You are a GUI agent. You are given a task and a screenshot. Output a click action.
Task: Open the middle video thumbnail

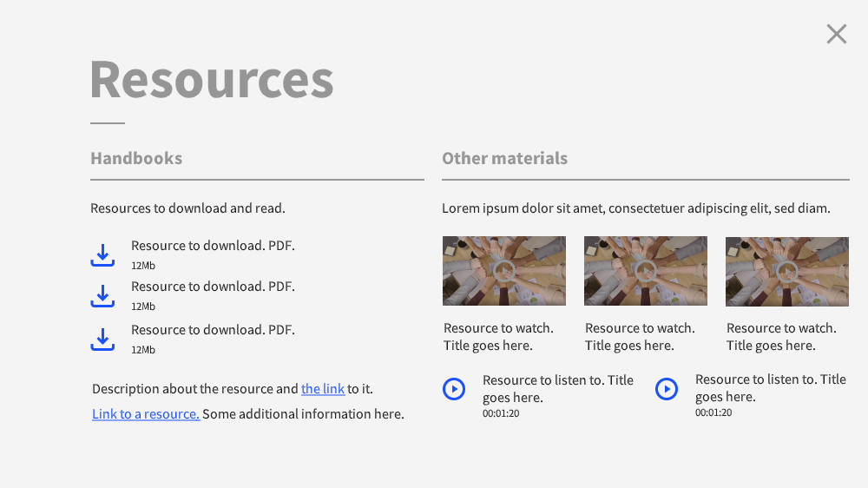(x=646, y=271)
